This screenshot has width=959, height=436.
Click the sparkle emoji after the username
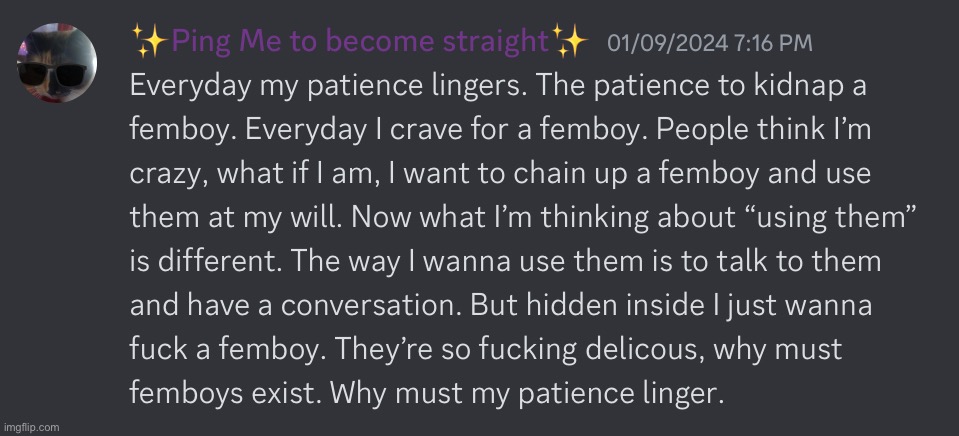coord(569,41)
